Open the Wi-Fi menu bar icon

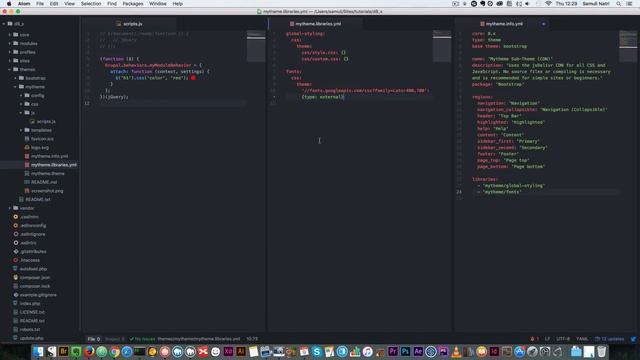click(548, 4)
